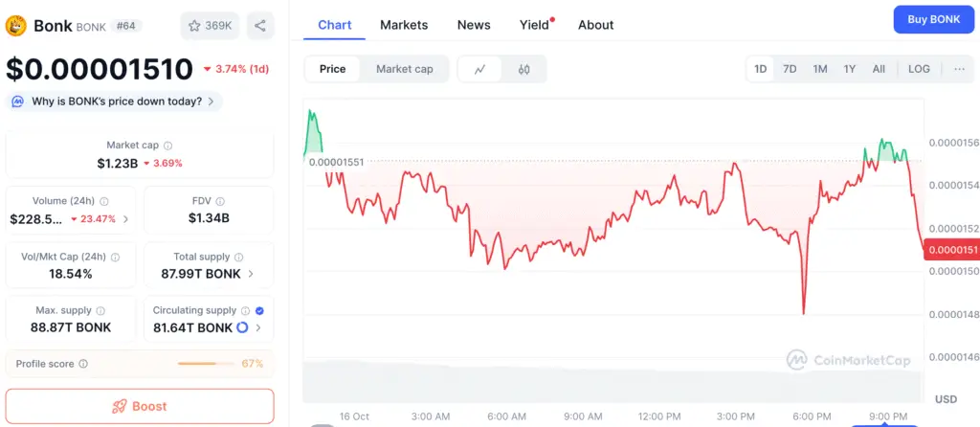Add Bonk to watchlist via star button
980x427 pixels.
click(210, 26)
